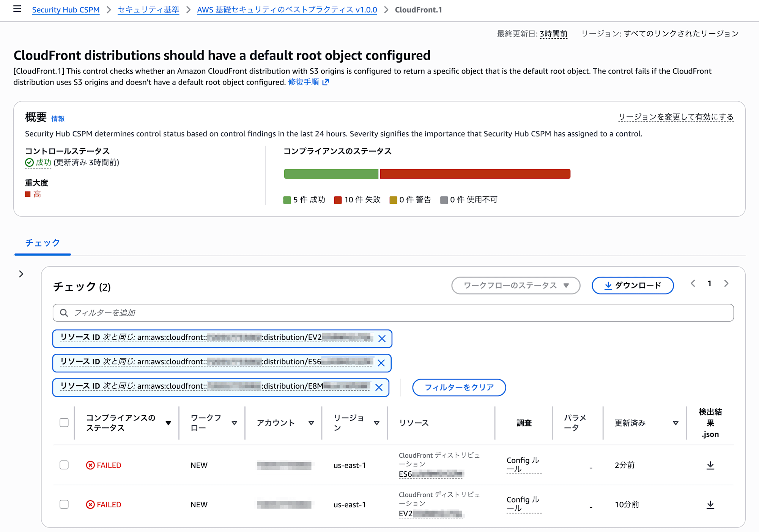This screenshot has width=759, height=532.
Task: Select the チェック tab
Action: (x=43, y=243)
